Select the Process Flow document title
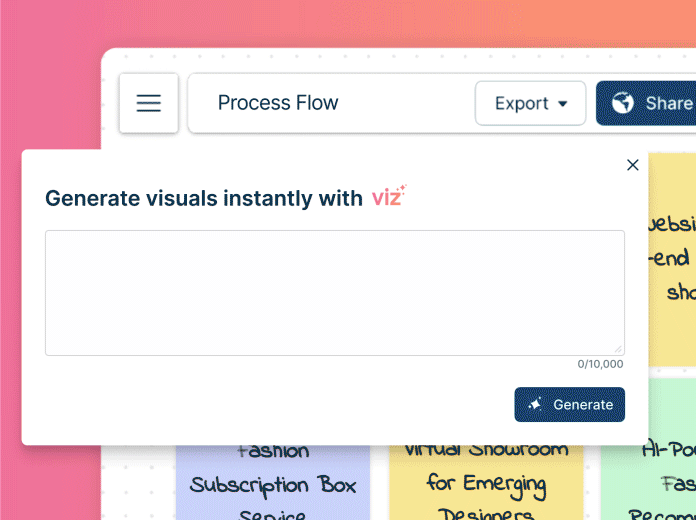 (x=278, y=103)
